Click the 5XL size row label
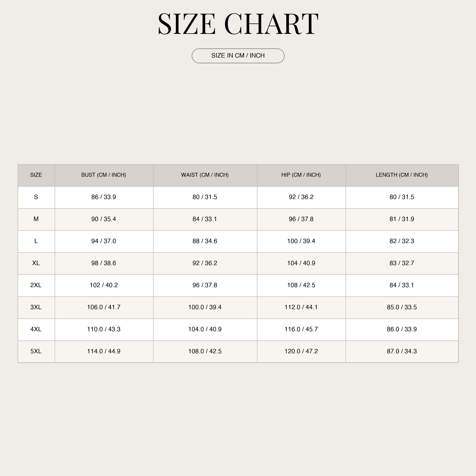476x476 pixels. [x=36, y=351]
